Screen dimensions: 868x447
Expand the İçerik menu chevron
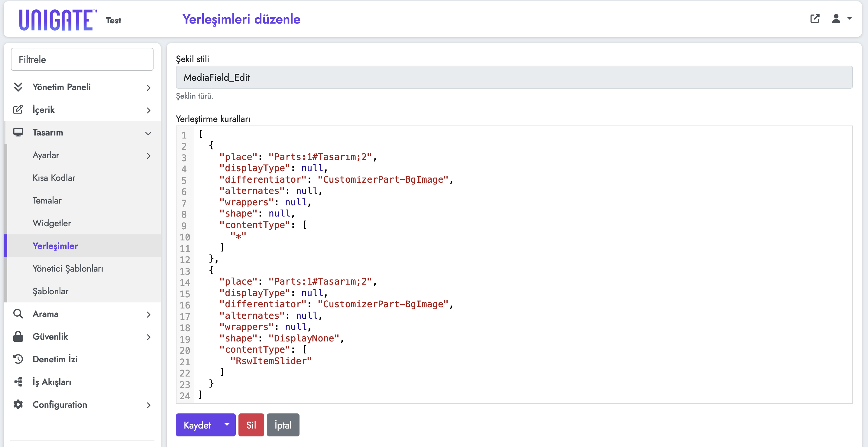click(149, 110)
